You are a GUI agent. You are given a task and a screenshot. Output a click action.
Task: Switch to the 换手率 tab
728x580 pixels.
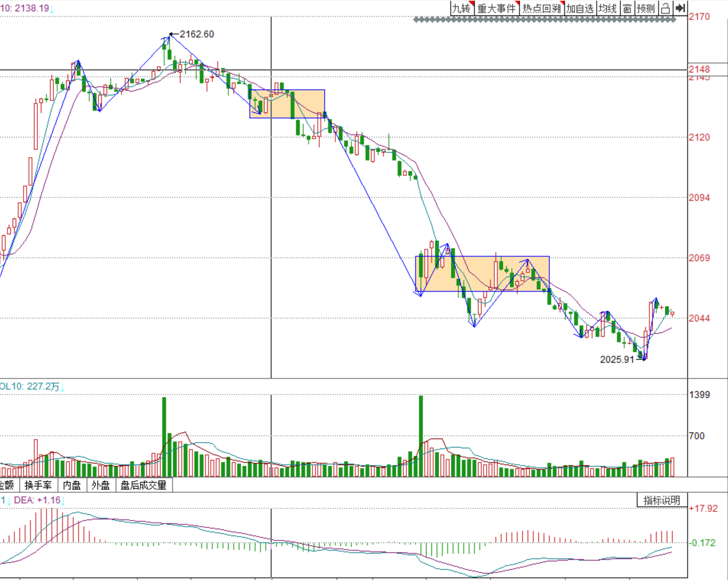[38, 485]
